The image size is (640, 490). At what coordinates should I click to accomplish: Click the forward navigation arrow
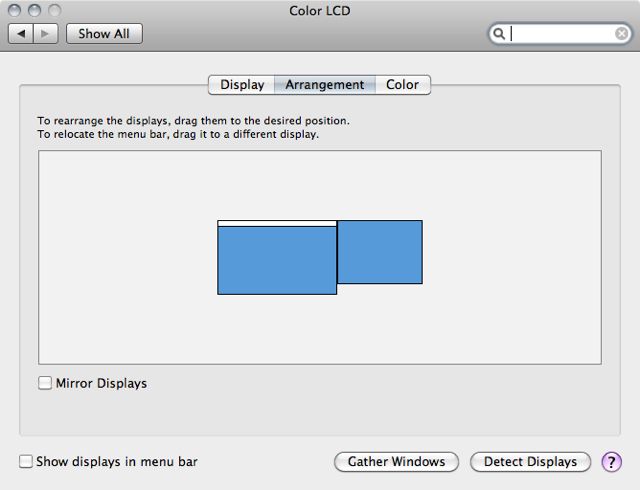pos(45,33)
